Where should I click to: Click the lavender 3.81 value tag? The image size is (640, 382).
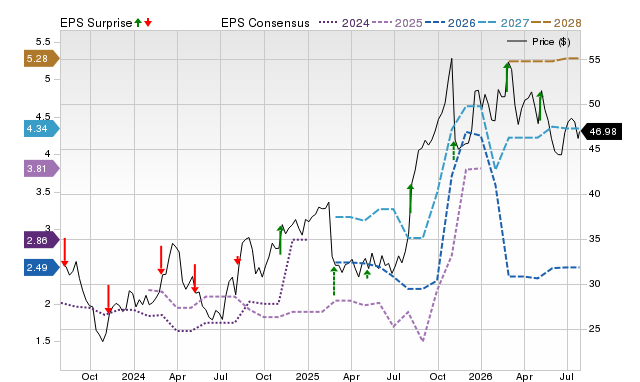click(x=42, y=169)
